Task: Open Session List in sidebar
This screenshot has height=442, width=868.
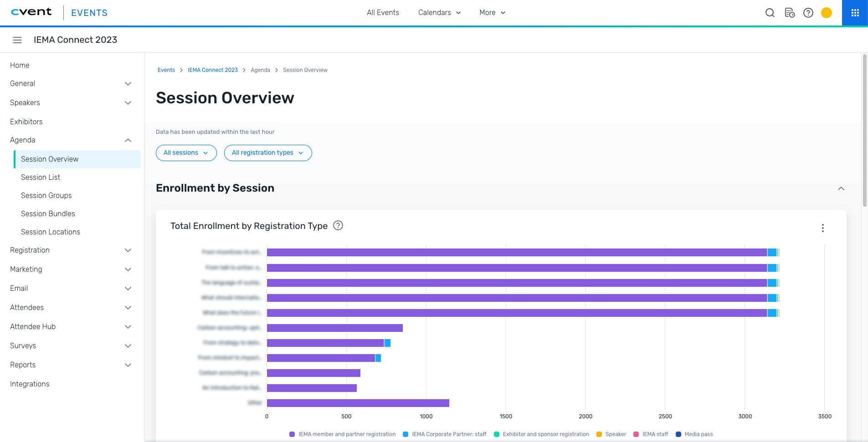Action: [41, 178]
